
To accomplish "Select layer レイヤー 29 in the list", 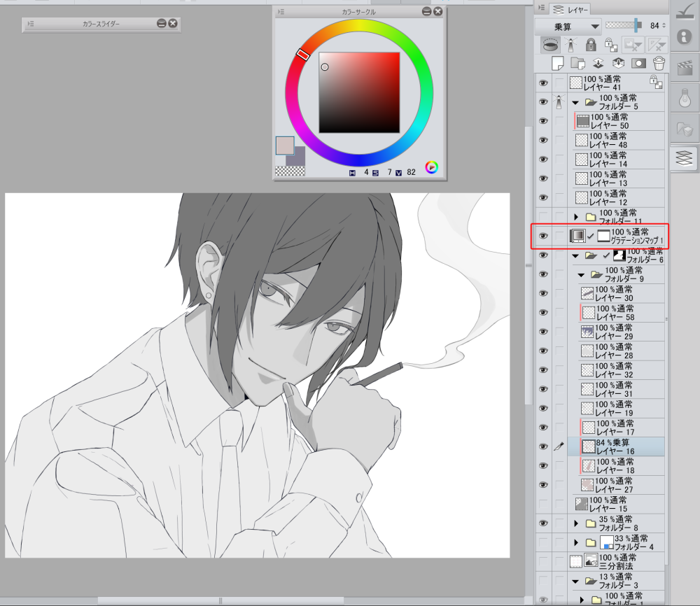I will pyautogui.click(x=615, y=332).
